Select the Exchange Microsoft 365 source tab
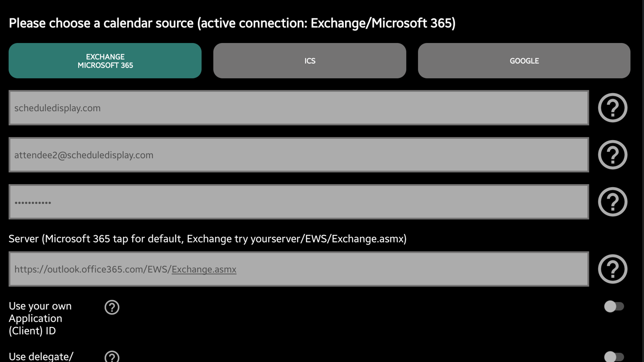The image size is (644, 362). pyautogui.click(x=105, y=61)
